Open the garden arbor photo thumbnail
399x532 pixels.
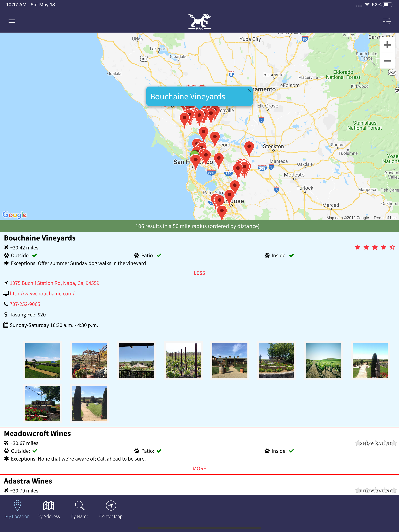(90, 360)
